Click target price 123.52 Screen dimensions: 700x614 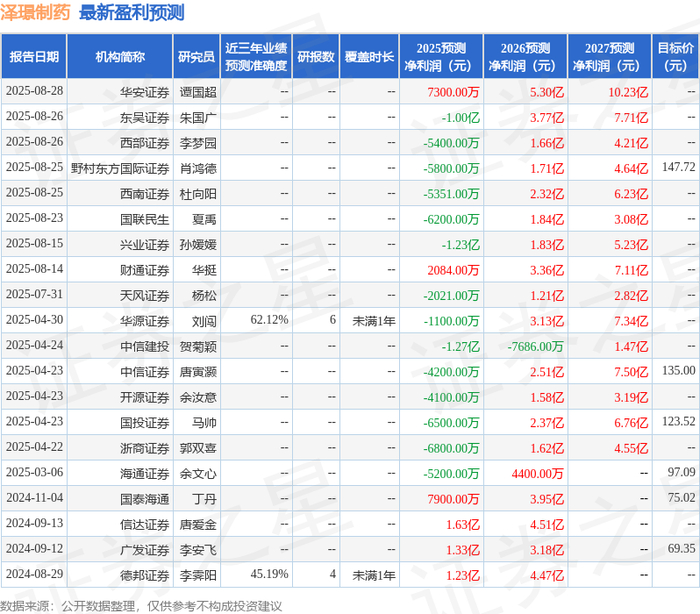point(679,422)
